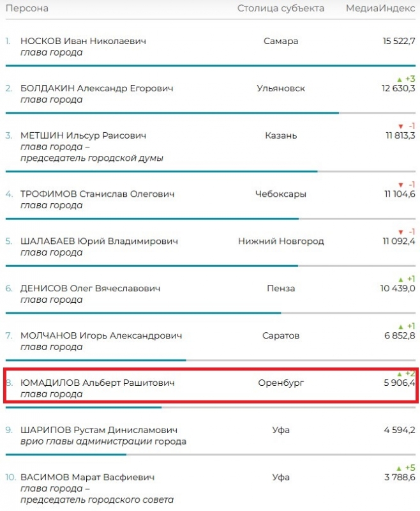
Task: Open НОСКОВ Иван Николаевич entry
Action: pos(84,41)
